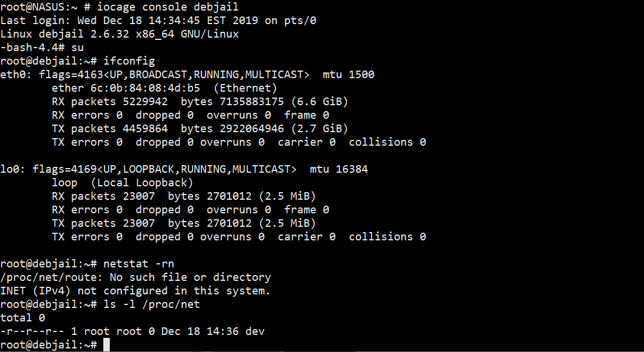The width and height of the screenshot is (644, 352).
Task: Click the loopback 'mtu 16384' value
Action: (x=339, y=169)
